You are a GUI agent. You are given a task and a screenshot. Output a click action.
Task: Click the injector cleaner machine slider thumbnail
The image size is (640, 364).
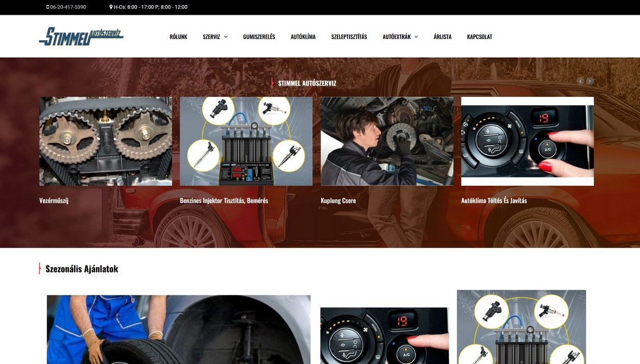tap(246, 141)
